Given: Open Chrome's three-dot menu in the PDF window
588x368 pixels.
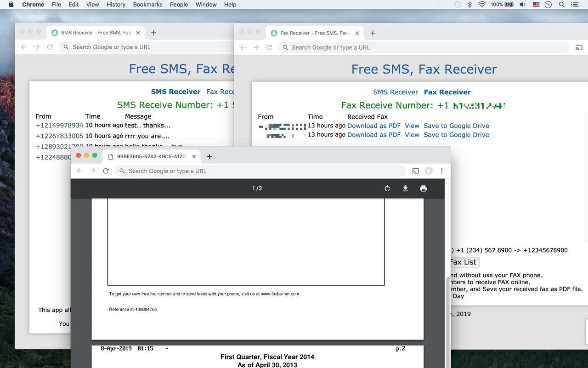Looking at the screenshot, I should coord(441,171).
